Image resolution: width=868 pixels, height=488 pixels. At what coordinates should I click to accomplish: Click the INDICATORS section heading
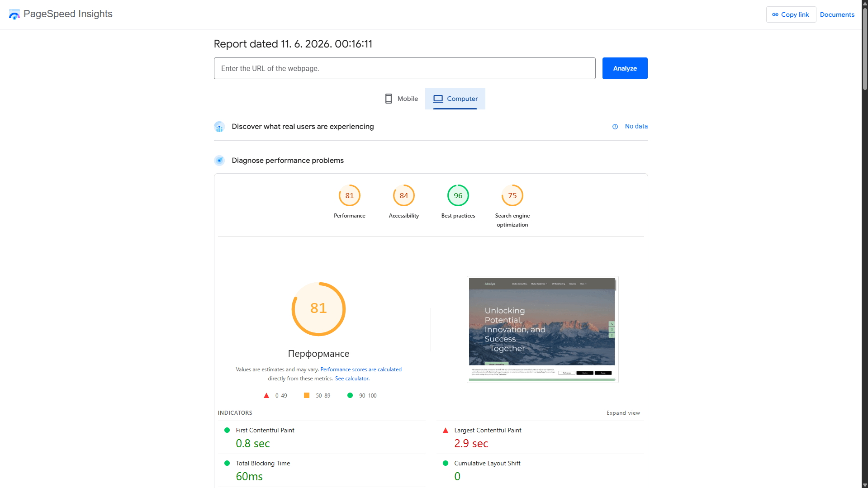(235, 413)
